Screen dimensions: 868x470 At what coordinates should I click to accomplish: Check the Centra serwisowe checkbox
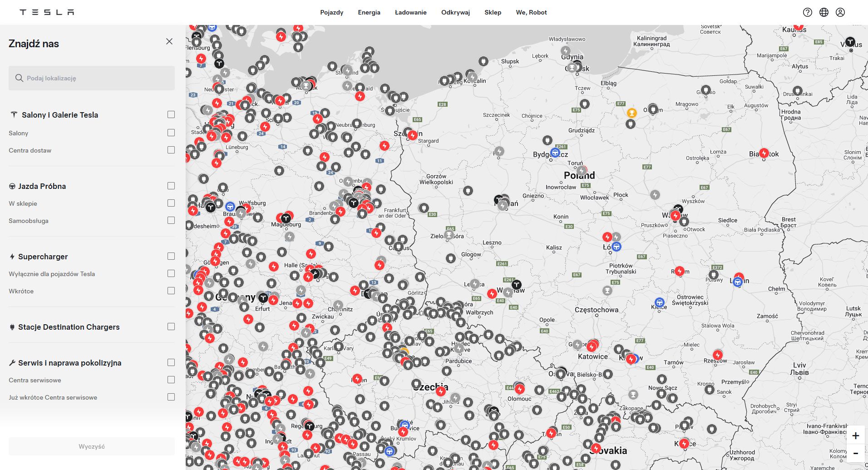[x=171, y=380]
